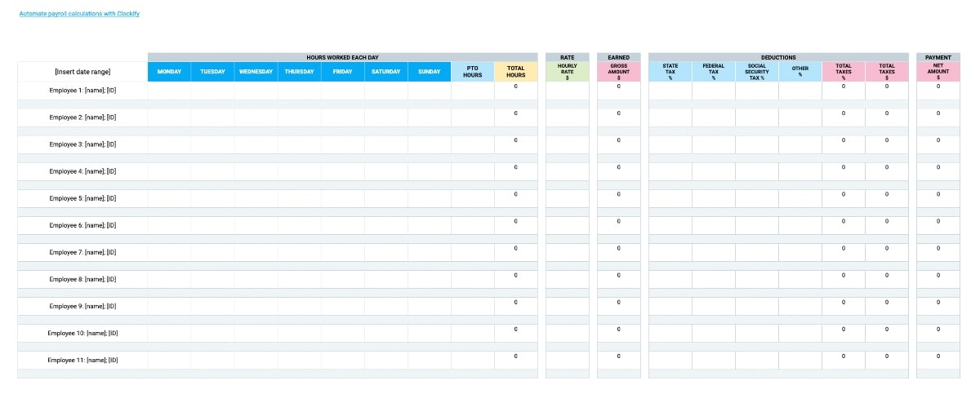Select the FEDERAL TAX % header cell
980x394 pixels.
[x=713, y=72]
